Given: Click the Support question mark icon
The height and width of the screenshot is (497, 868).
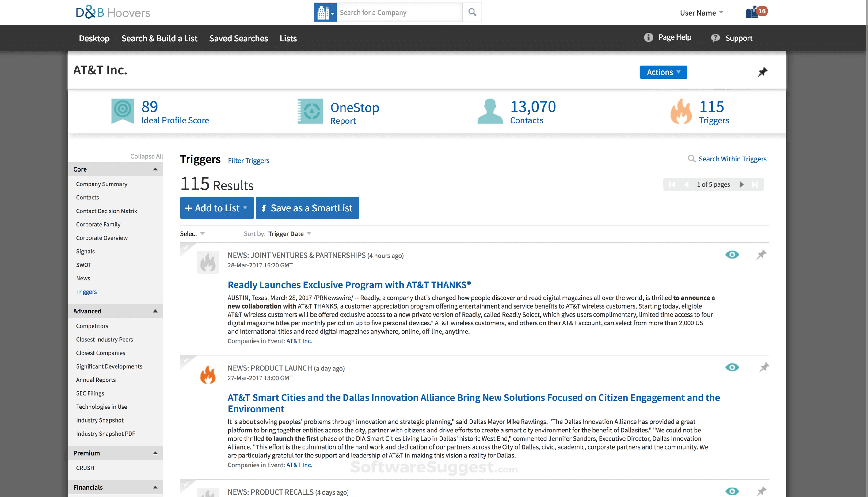Looking at the screenshot, I should pos(716,38).
